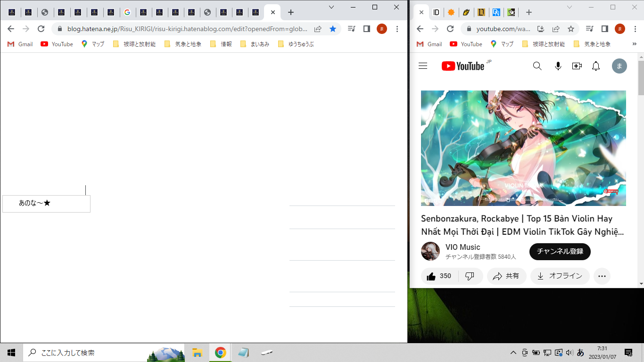This screenshot has width=644, height=362.
Task: Go back in the Hatena blog window
Action: pyautogui.click(x=11, y=29)
